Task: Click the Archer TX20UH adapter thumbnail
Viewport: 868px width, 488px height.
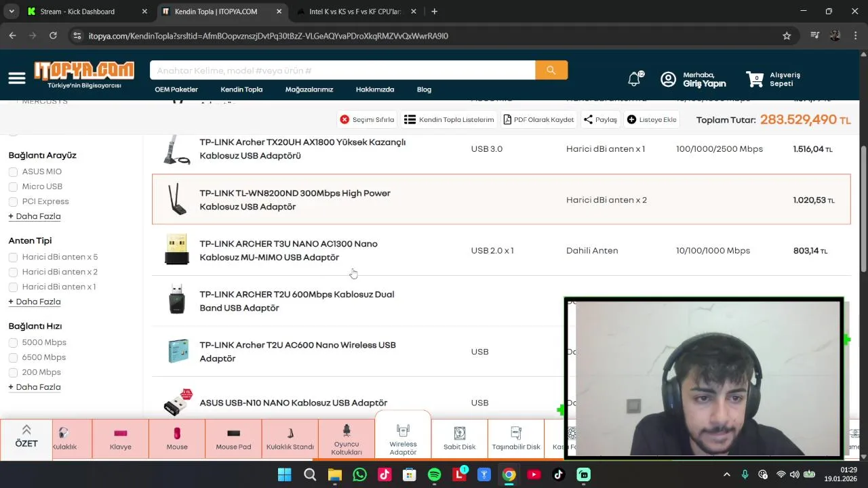Action: (176, 149)
